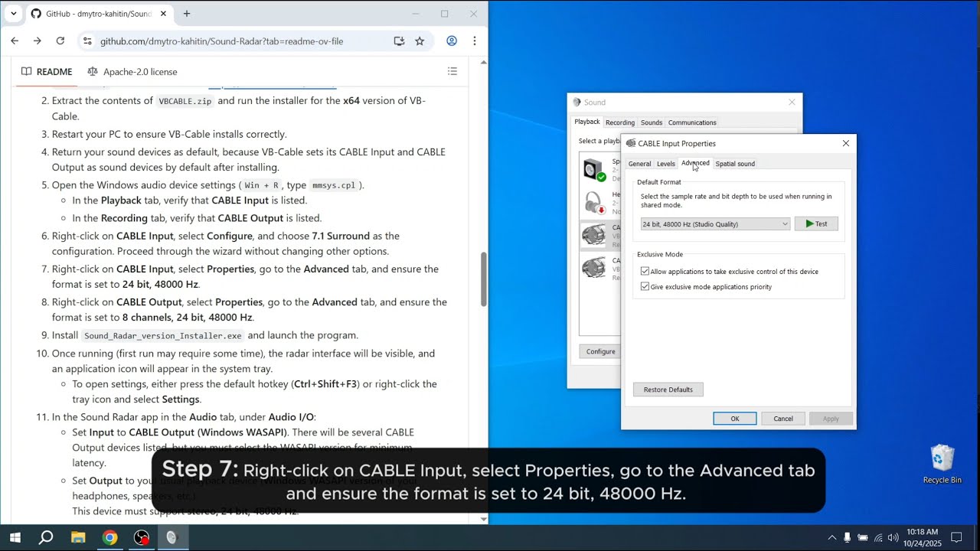
Task: Reload the GitHub page
Action: tap(59, 41)
